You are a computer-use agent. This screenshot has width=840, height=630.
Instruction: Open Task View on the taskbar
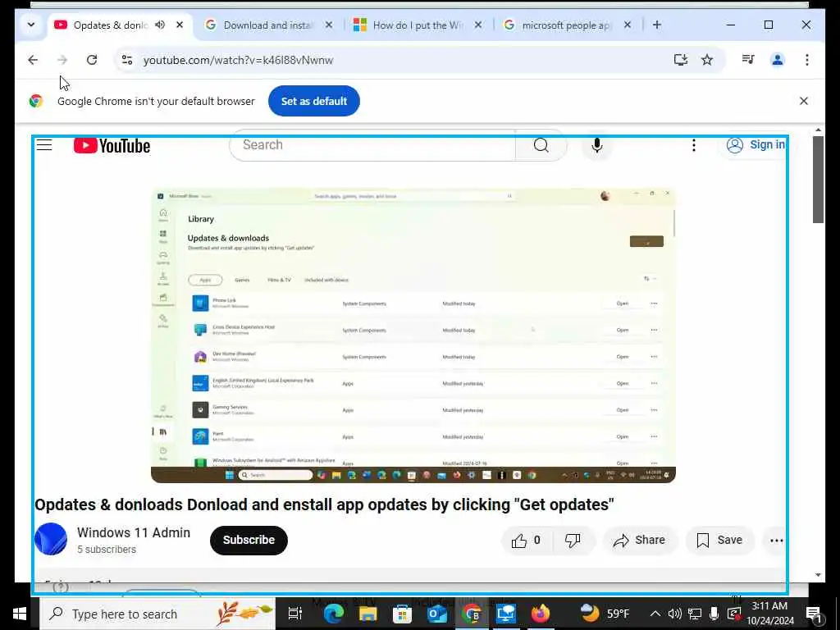coord(295,614)
